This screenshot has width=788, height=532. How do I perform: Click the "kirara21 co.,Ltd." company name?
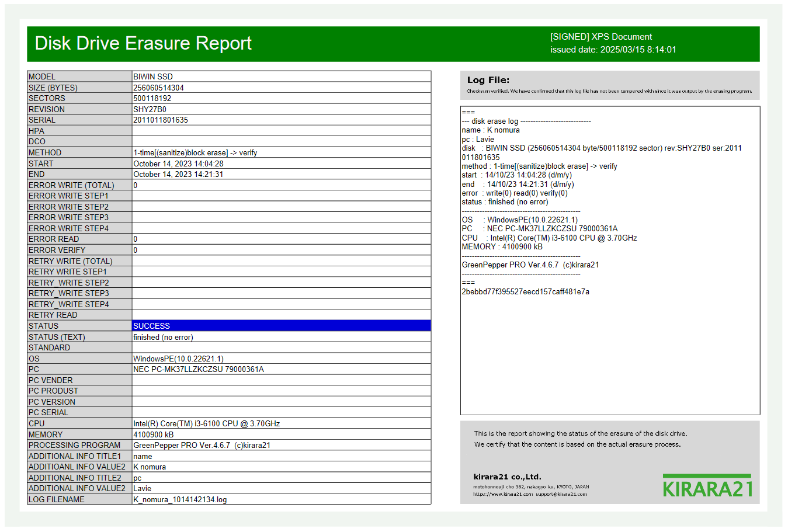(508, 477)
